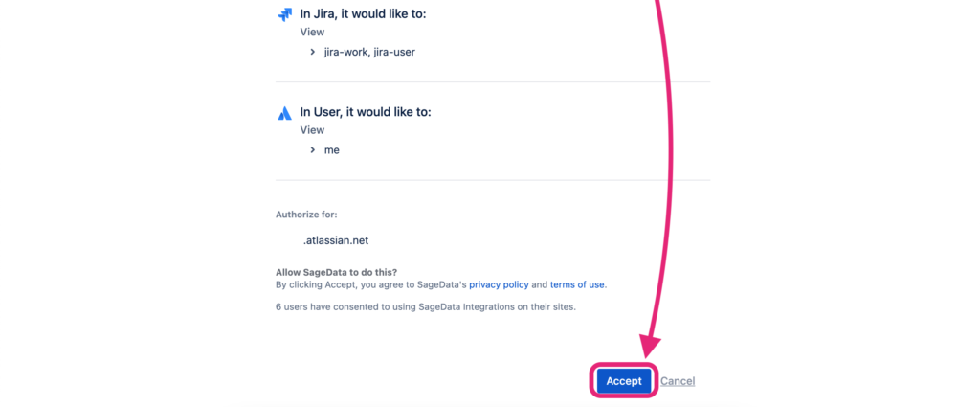Cancel the authorization request
The height and width of the screenshot is (407, 980).
point(678,381)
